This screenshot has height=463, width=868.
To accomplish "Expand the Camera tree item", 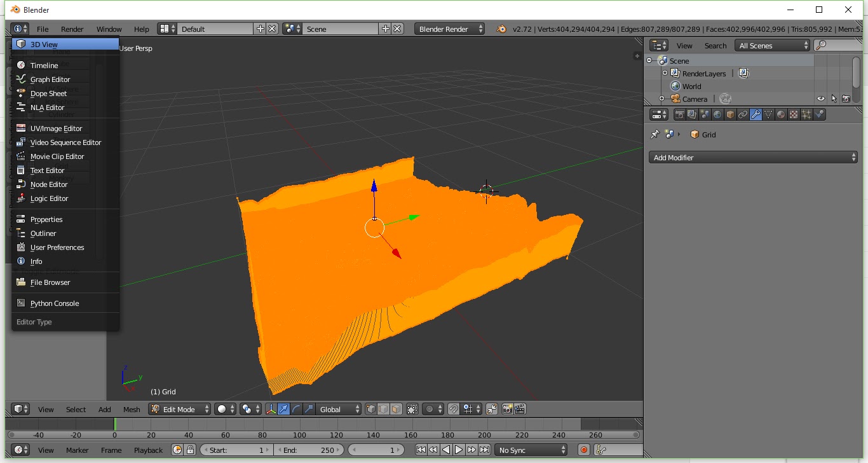I will pos(661,99).
